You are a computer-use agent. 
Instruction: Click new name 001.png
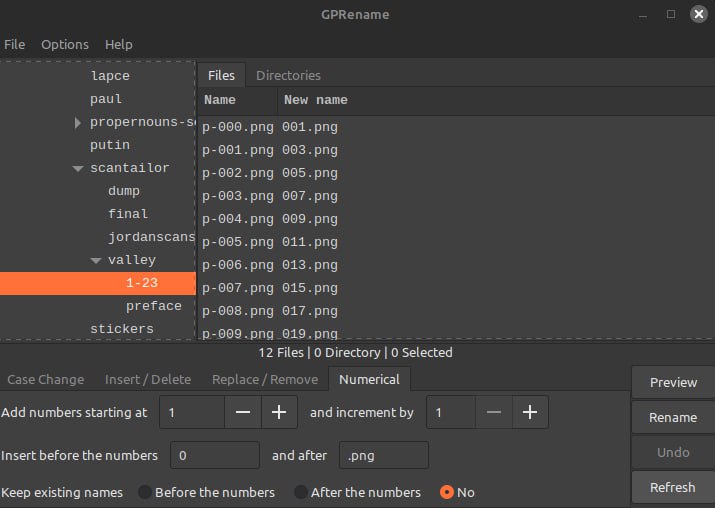(x=310, y=127)
